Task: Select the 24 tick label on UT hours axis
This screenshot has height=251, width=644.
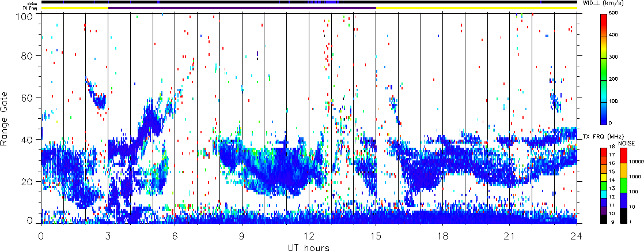Action: 577,236
